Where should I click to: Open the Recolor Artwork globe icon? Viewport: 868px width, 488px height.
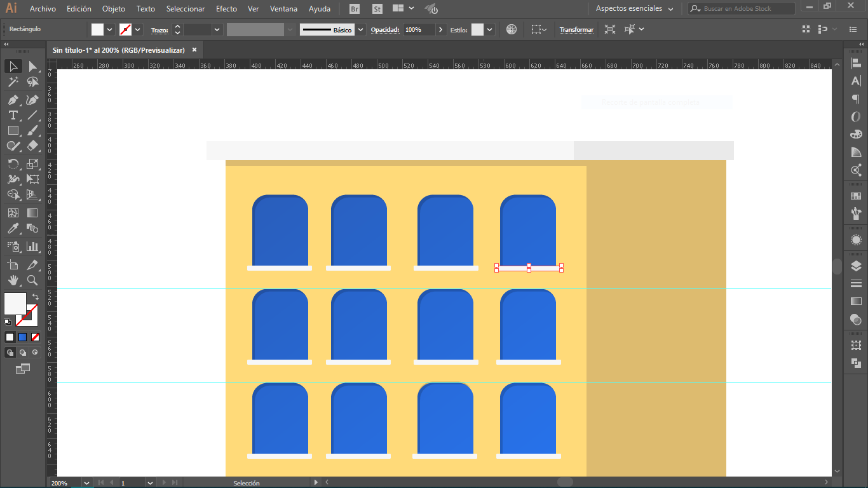(512, 29)
